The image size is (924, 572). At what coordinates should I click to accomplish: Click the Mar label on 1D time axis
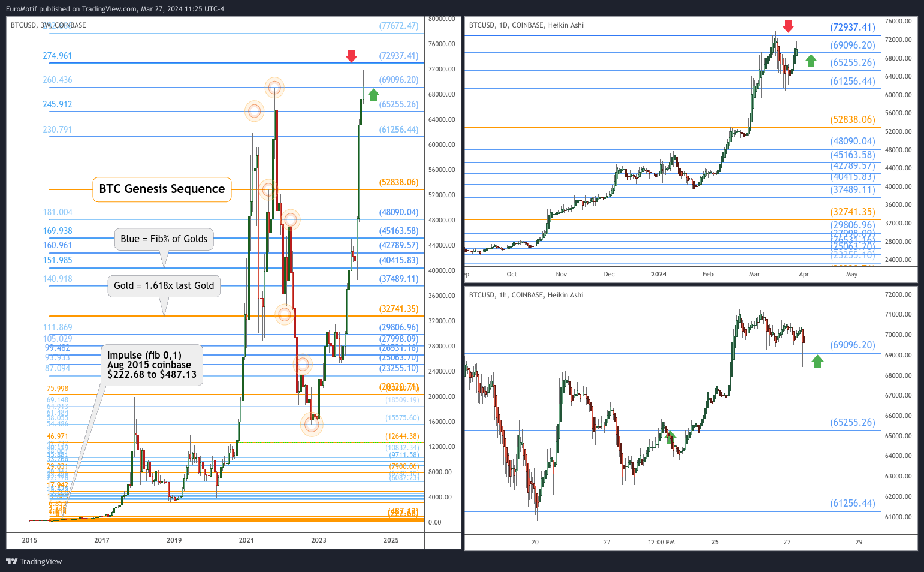[754, 274]
